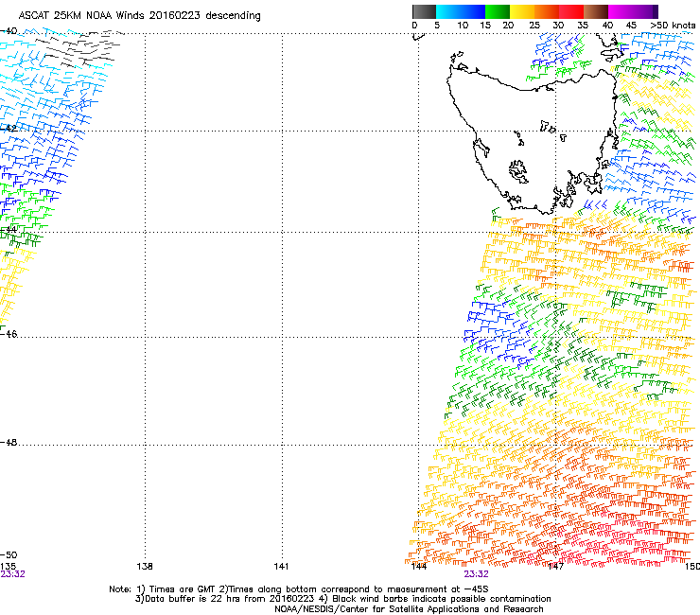
Task: Select the green 15-20 knots legend segment
Action: click(x=498, y=11)
